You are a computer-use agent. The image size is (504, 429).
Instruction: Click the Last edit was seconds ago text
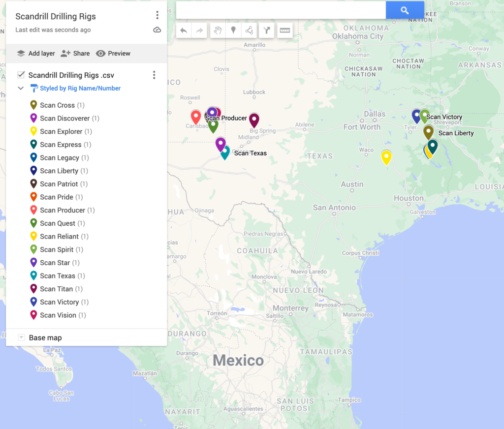point(53,30)
